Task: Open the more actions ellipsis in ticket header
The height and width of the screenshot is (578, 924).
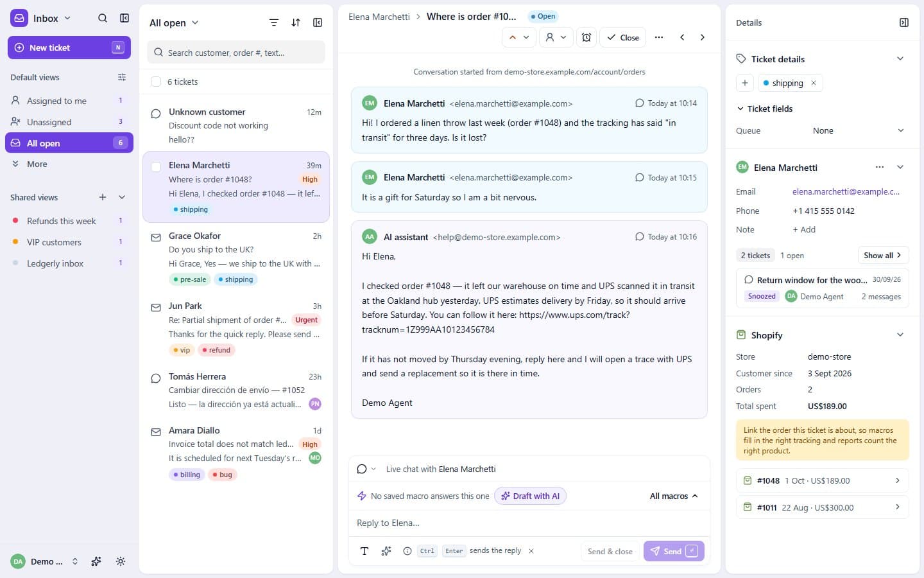Action: [659, 37]
